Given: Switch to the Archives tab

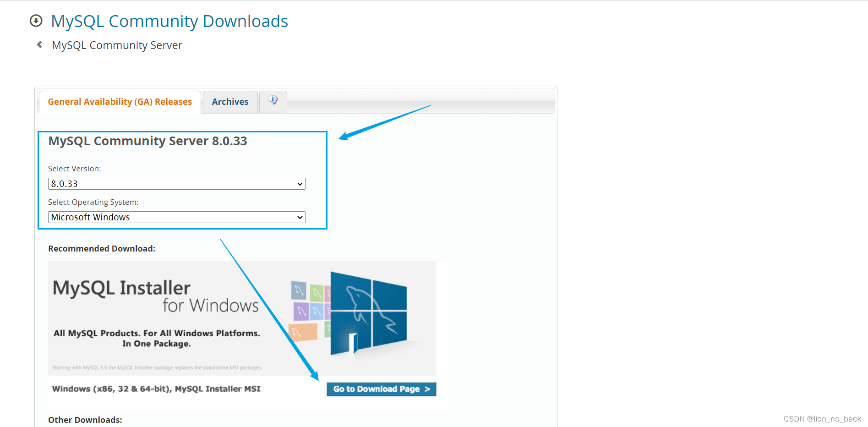Looking at the screenshot, I should [x=230, y=102].
